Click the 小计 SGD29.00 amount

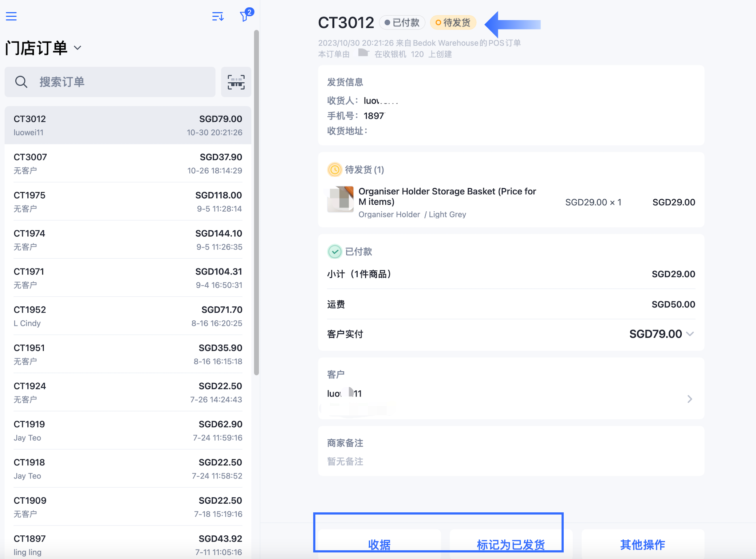click(x=673, y=274)
